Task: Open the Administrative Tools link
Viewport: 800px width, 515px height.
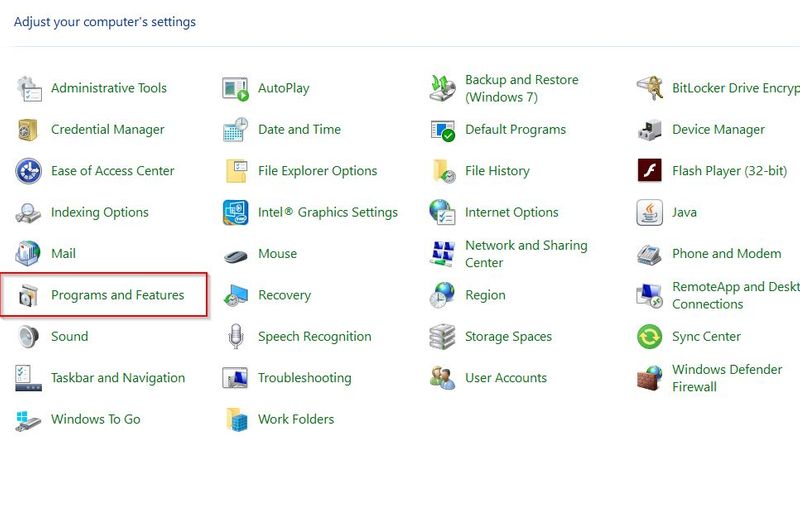Action: coord(109,88)
